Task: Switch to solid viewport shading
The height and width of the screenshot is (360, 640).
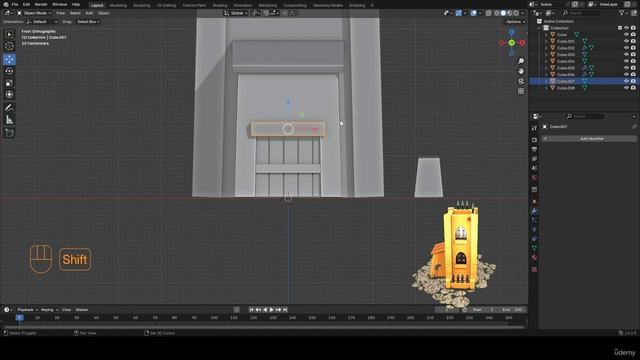Action: (503, 13)
